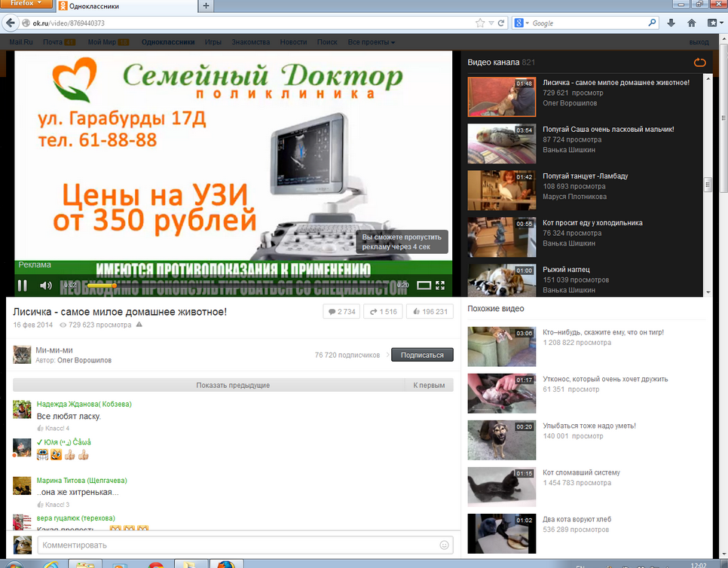
Task: Click выход logout link
Action: [699, 41]
